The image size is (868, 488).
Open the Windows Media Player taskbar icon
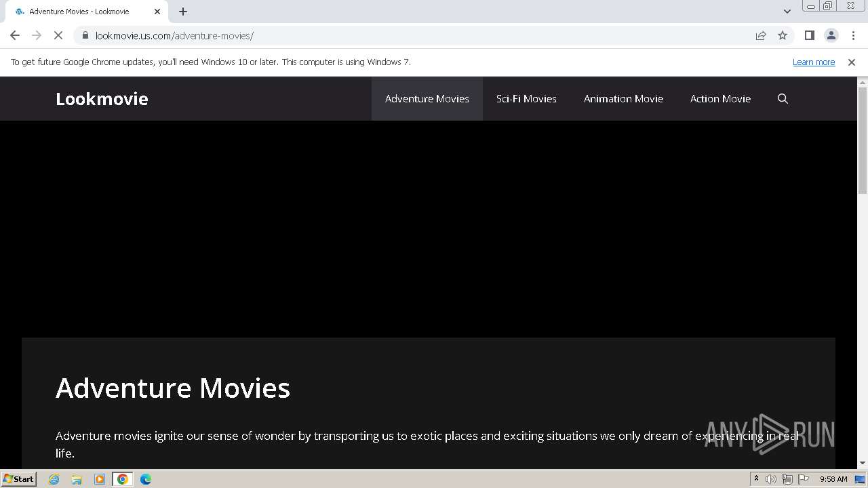point(100,479)
